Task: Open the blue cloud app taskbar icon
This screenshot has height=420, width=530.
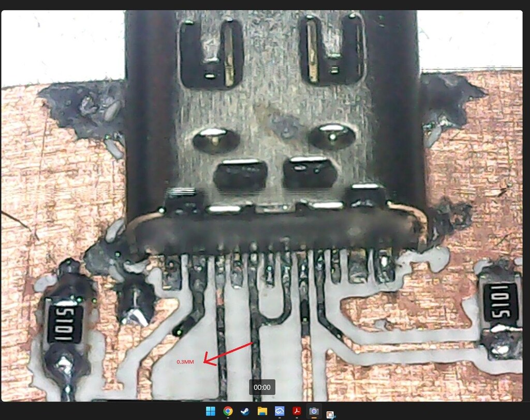Action: point(279,411)
